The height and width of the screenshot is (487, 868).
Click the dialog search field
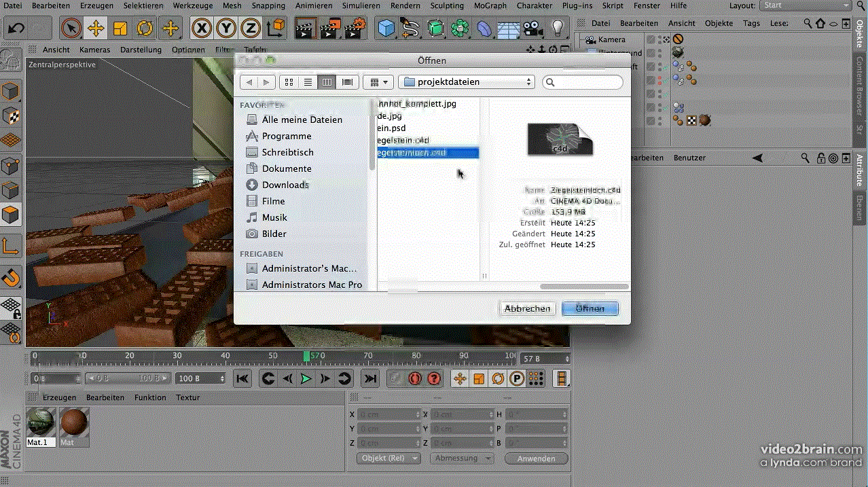pyautogui.click(x=583, y=82)
